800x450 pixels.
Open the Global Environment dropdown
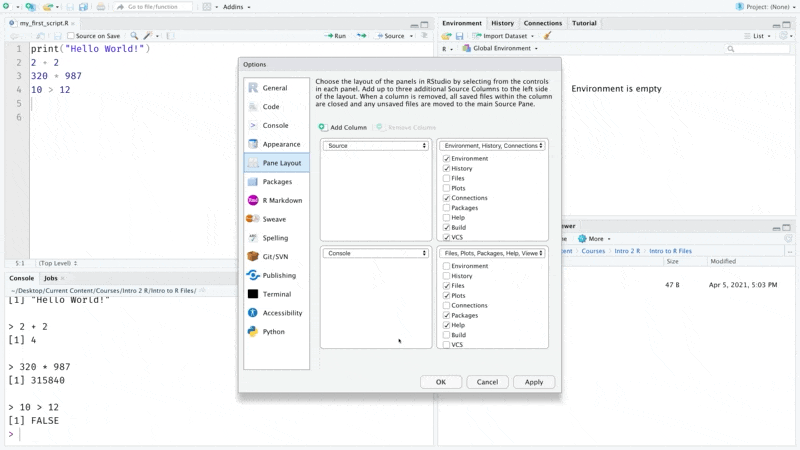(x=500, y=48)
